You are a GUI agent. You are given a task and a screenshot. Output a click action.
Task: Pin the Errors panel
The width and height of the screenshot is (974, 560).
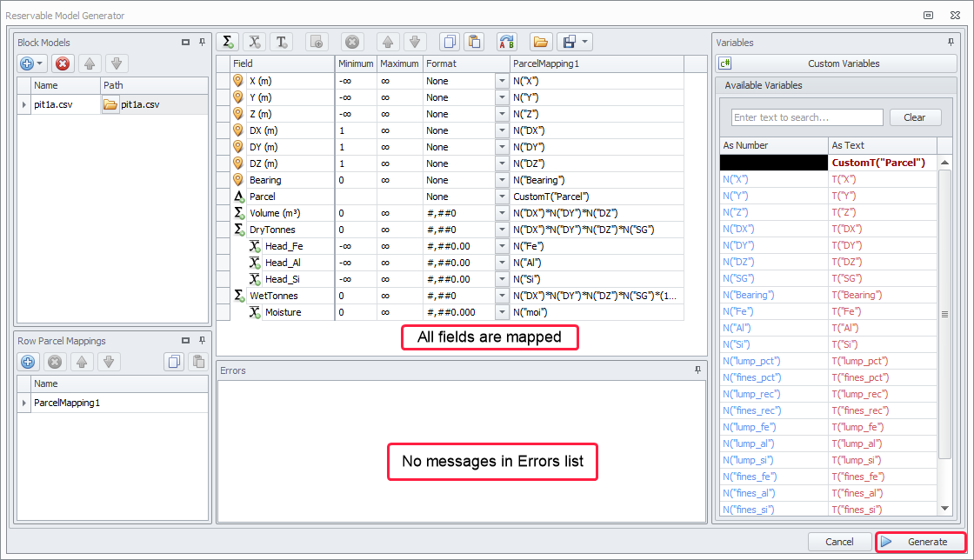pos(697,370)
